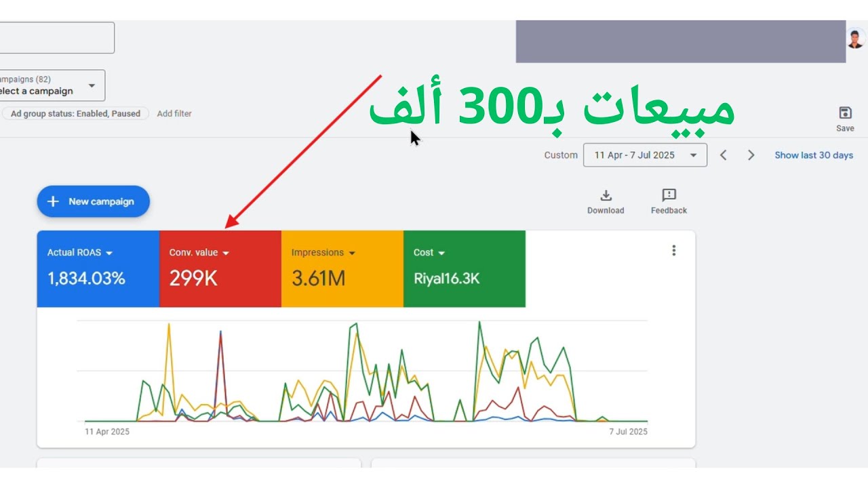Image resolution: width=868 pixels, height=488 pixels.
Task: Open the user profile avatar
Action: [x=856, y=38]
